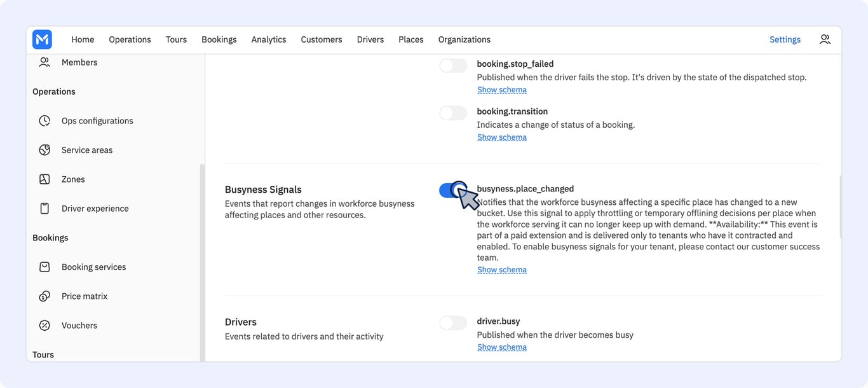Turn on the booking.transition event toggle
The image size is (868, 388).
pos(453,113)
